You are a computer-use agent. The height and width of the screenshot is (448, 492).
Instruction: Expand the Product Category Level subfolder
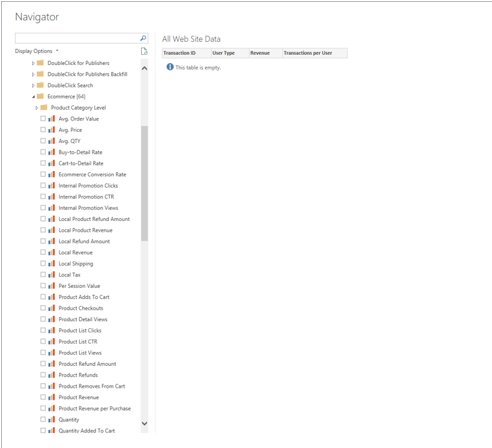pyautogui.click(x=37, y=108)
